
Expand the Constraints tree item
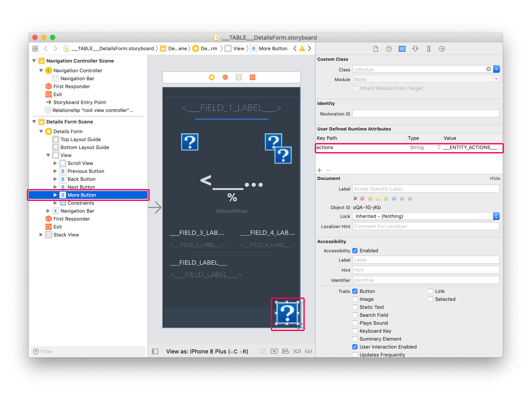pos(55,203)
